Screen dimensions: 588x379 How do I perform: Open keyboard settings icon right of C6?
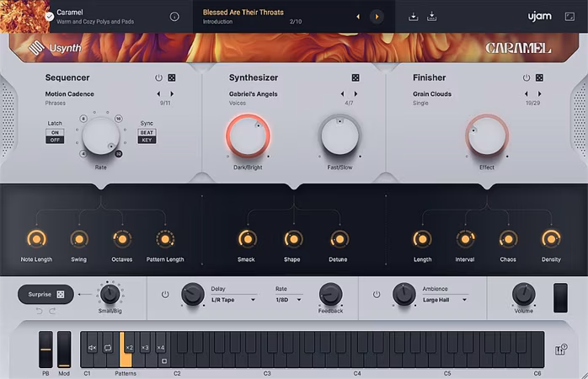[x=561, y=350]
